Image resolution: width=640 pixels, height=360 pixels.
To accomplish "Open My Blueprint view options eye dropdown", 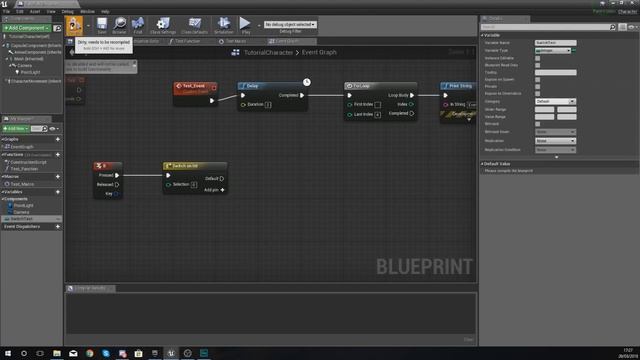I will click(x=54, y=129).
